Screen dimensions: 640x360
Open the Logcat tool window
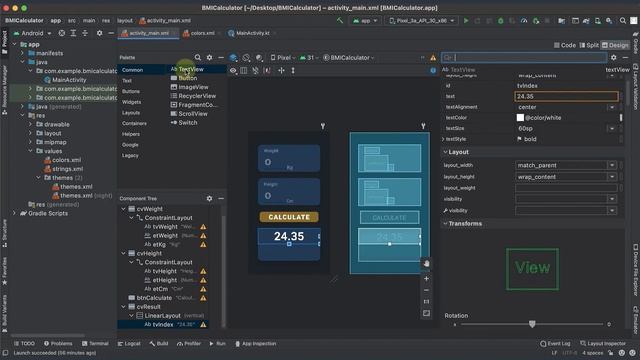point(129,344)
